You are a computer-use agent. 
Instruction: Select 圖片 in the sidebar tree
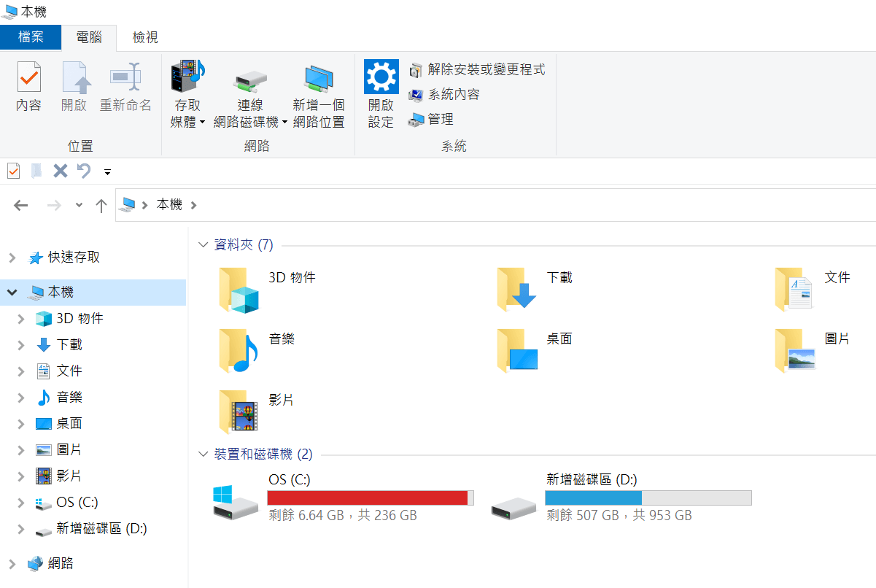(x=69, y=449)
